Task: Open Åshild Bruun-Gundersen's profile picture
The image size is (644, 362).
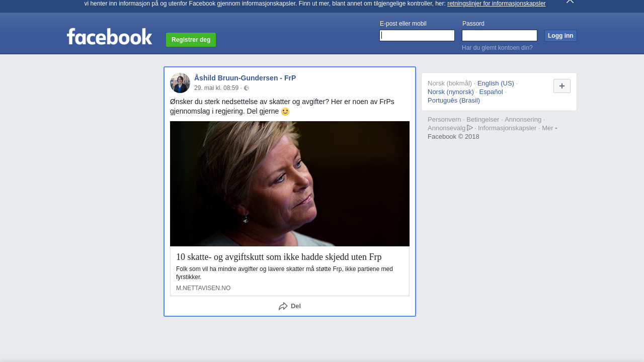Action: click(180, 83)
